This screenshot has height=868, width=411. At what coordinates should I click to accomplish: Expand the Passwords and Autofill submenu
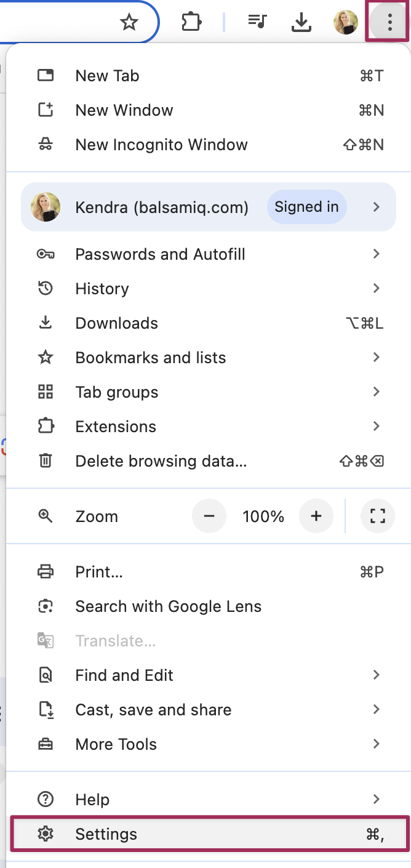tap(377, 254)
